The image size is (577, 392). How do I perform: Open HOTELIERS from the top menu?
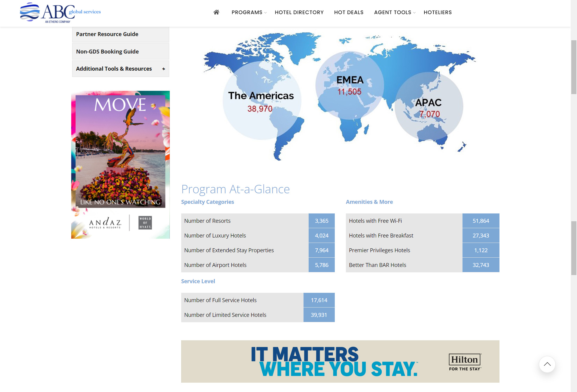click(438, 12)
